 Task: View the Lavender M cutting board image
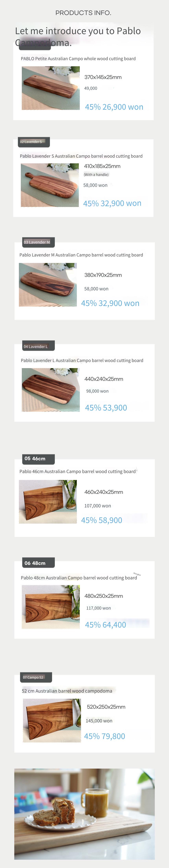48,285
